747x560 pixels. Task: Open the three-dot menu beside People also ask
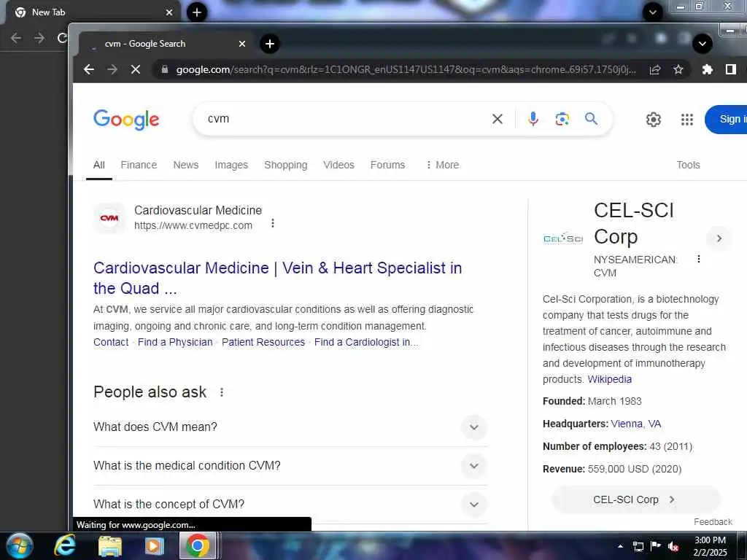pyautogui.click(x=222, y=392)
